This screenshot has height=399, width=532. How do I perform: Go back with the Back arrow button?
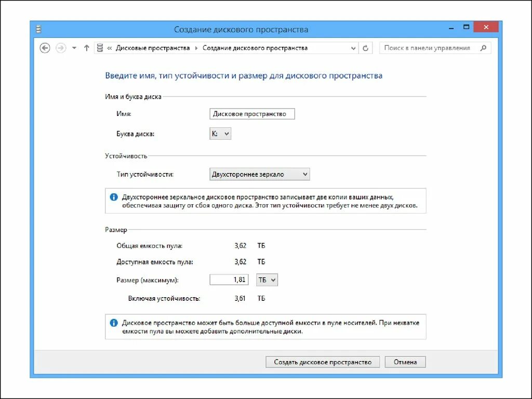point(45,48)
